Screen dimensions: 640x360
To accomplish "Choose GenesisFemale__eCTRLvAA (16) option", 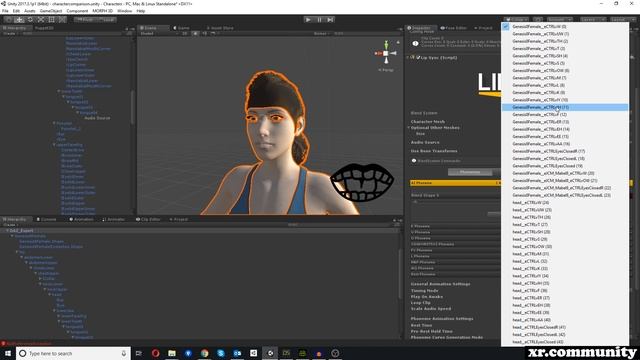I will (x=565, y=144).
